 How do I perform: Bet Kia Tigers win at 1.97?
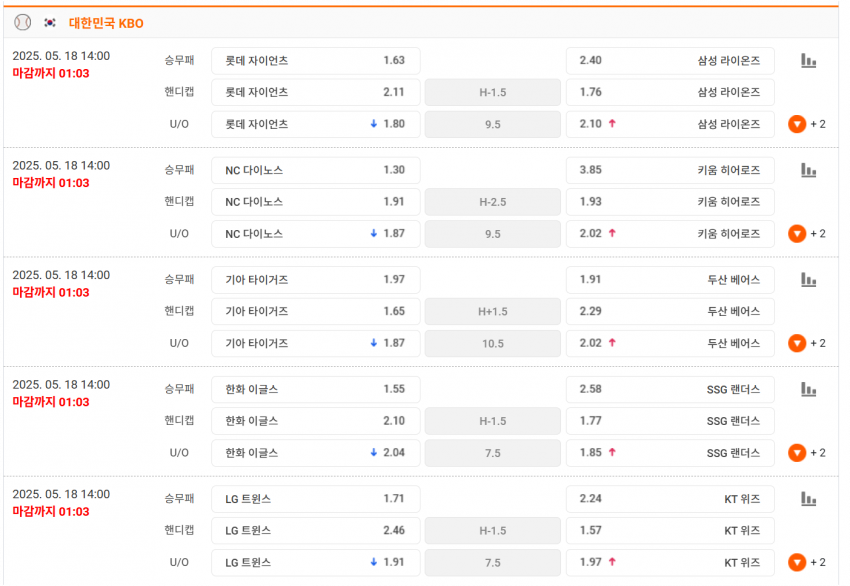click(x=315, y=280)
